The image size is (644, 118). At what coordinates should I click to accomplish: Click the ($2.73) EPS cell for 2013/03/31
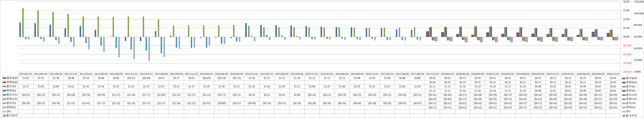(x=146, y=103)
